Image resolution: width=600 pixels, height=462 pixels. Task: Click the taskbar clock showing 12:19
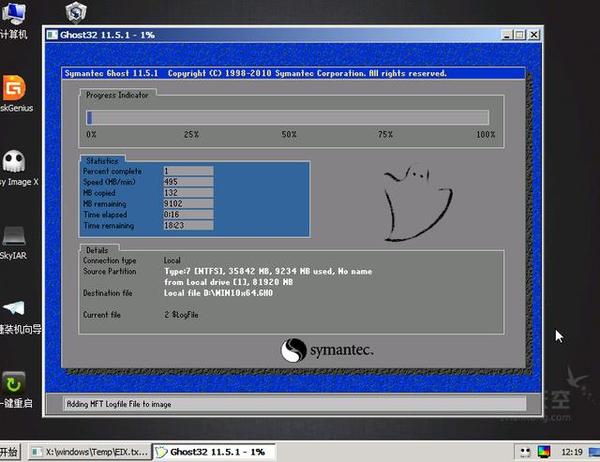(x=573, y=452)
